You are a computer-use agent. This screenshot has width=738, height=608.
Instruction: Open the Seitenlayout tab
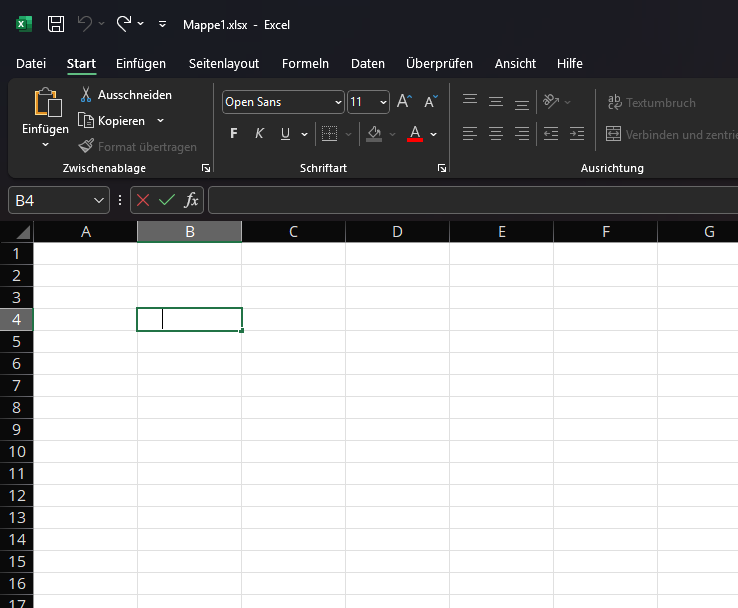[x=224, y=64]
